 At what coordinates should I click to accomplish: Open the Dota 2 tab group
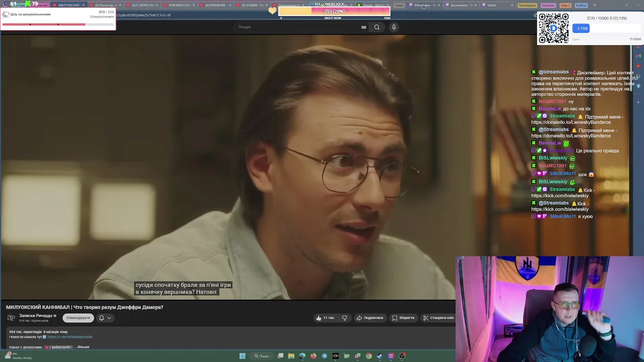click(x=566, y=5)
